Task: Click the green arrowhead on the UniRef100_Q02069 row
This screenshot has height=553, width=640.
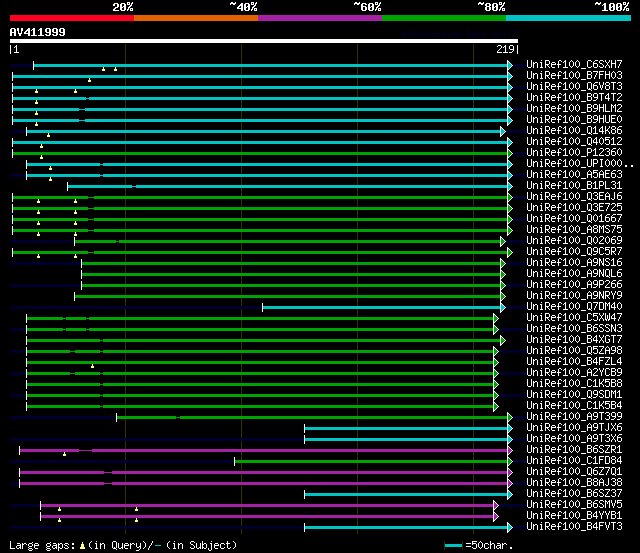Action: click(503, 241)
